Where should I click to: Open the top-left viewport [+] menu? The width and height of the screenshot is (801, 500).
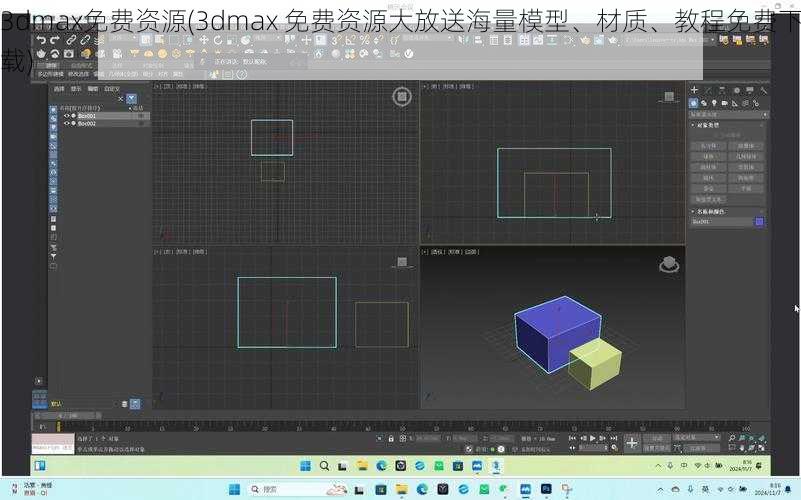coord(157,86)
